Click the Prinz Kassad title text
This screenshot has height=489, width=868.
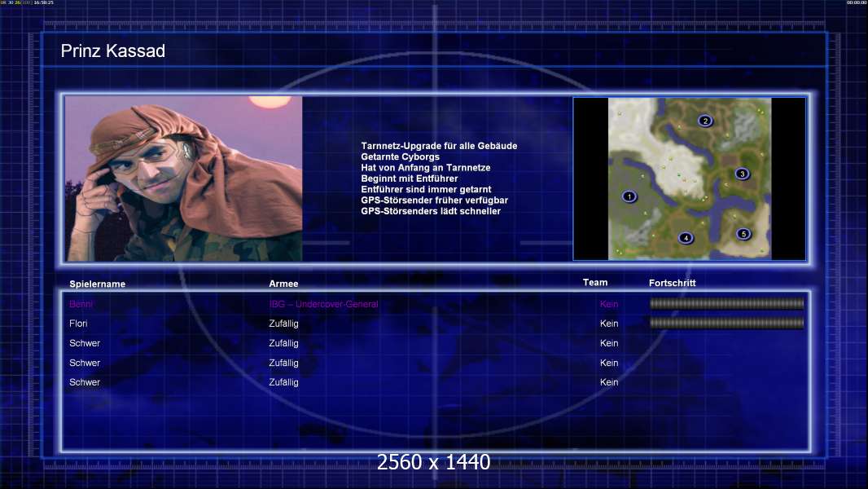113,51
